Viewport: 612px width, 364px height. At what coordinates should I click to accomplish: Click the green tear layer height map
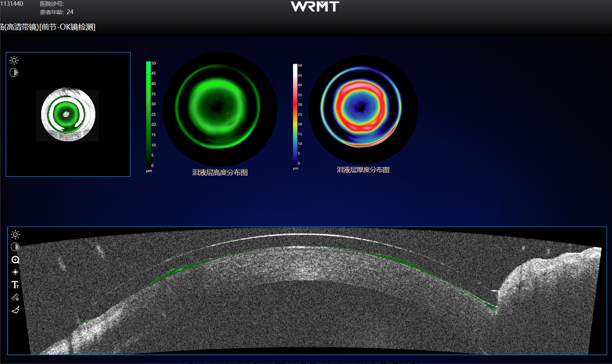[x=220, y=109]
